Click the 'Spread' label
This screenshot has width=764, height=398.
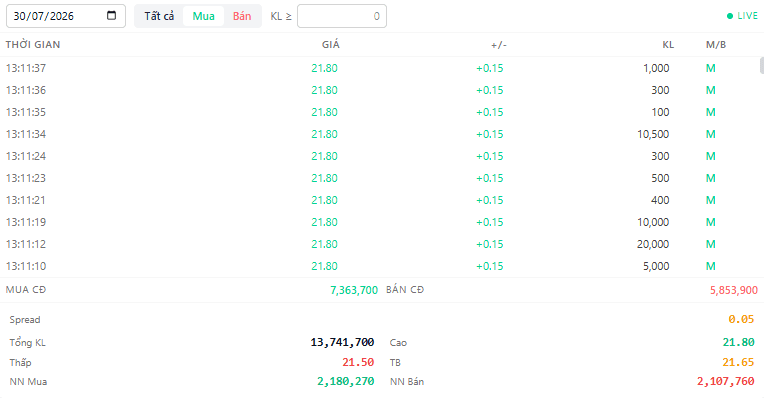point(25,320)
